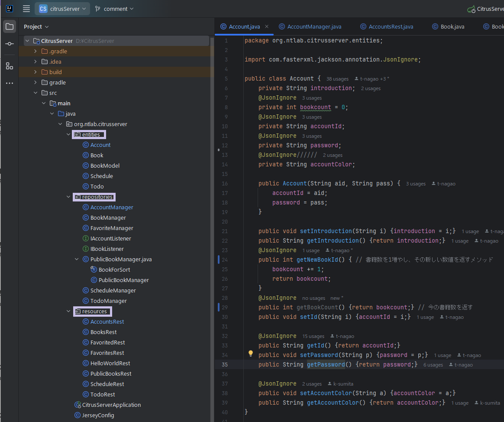Click the 3 usages hint on constructor

click(x=416, y=184)
